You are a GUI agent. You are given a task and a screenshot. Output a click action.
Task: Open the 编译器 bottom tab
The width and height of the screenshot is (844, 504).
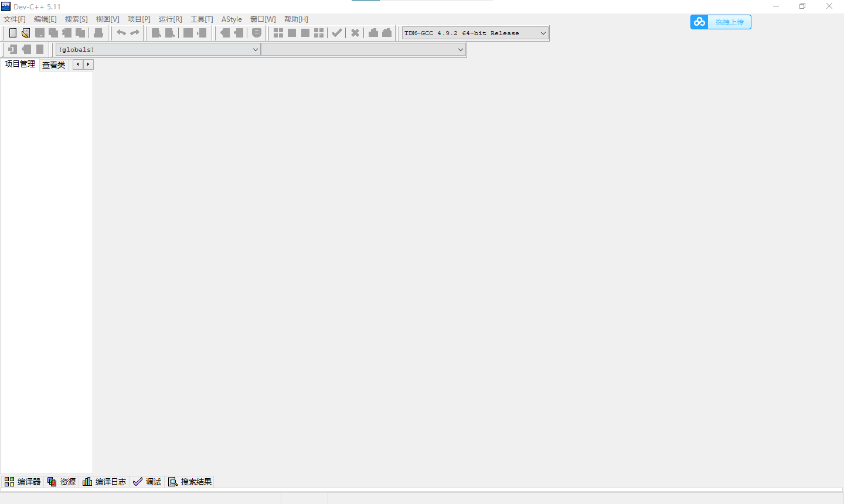point(22,482)
